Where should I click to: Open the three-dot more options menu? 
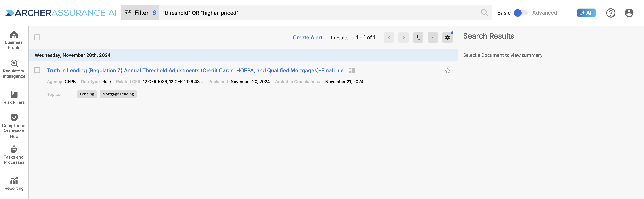433,37
